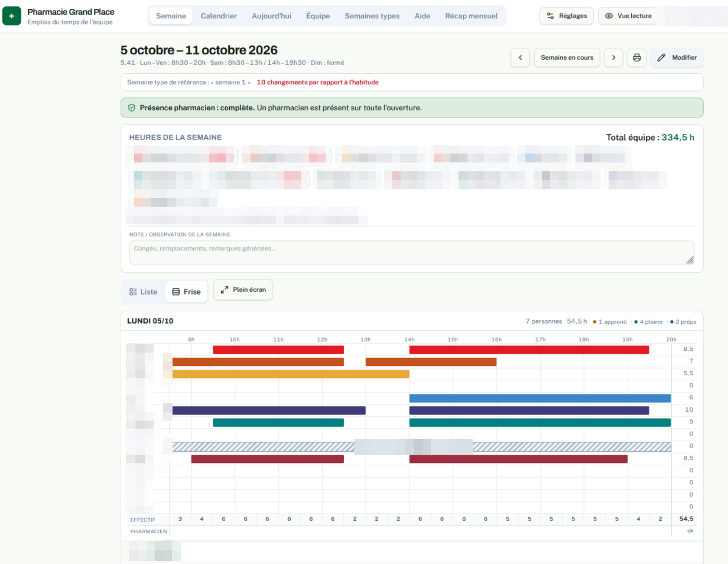The image size is (728, 564).
Task: Select the dark purple afternoon shift bar
Action: pos(529,410)
